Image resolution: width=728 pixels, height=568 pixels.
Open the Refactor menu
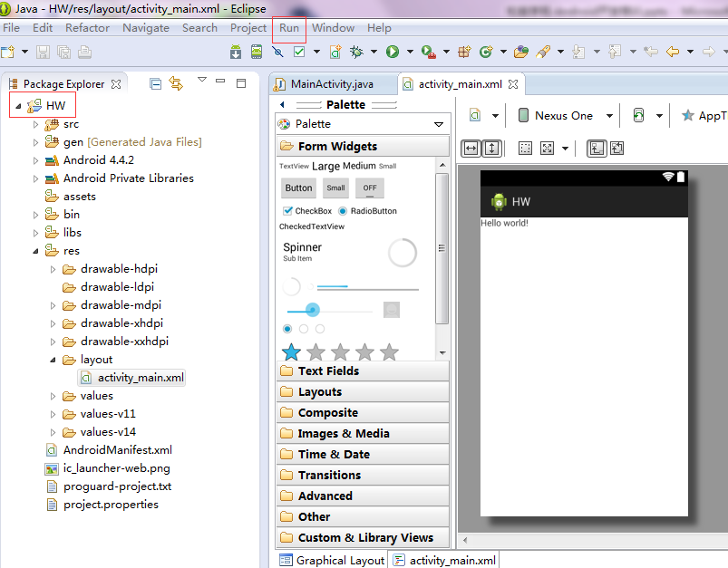87,28
